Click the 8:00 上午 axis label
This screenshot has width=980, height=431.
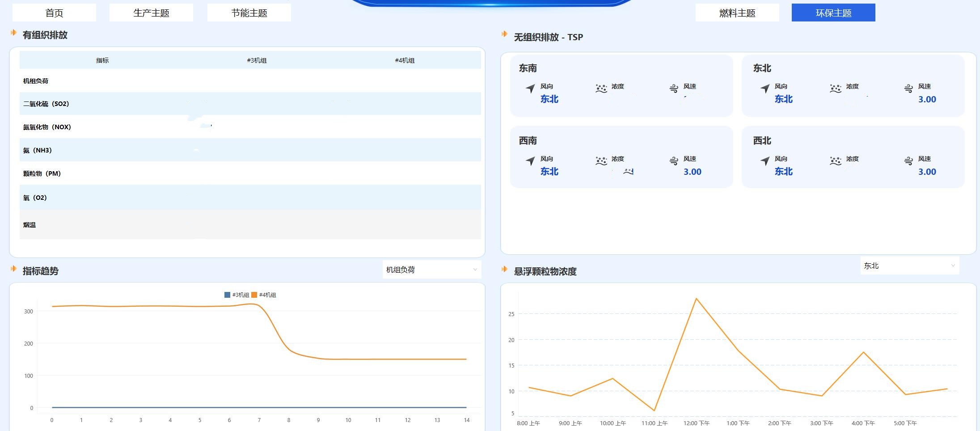[x=528, y=423]
